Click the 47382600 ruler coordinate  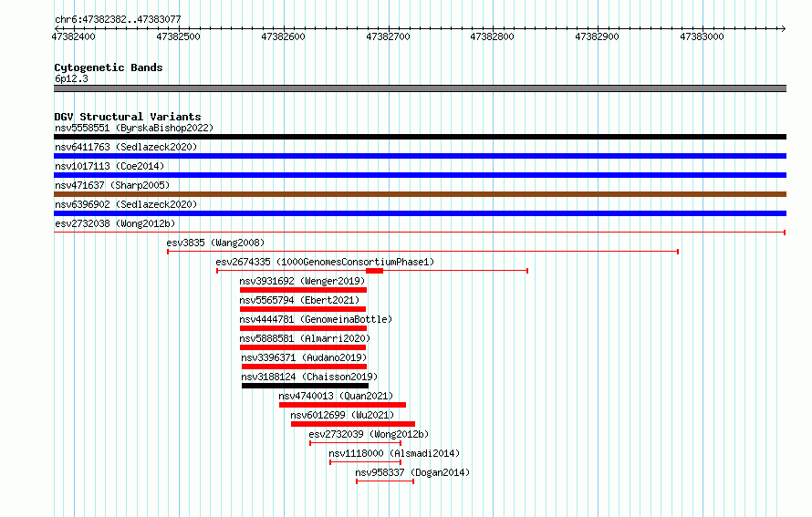coord(283,36)
